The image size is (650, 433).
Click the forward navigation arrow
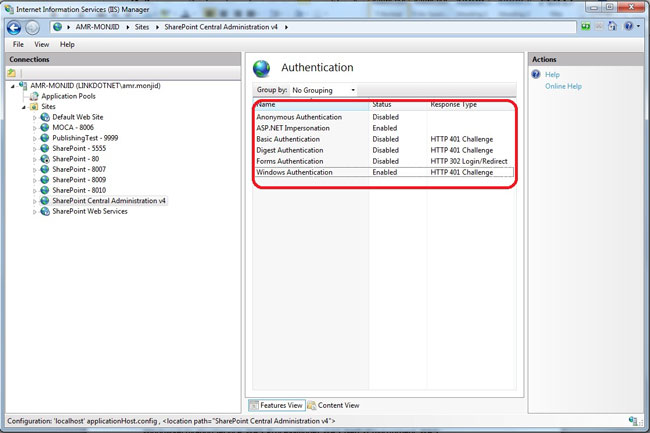32,28
